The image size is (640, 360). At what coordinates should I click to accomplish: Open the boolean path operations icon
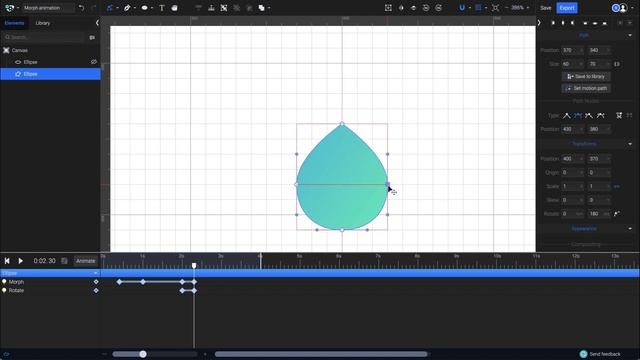click(261, 8)
